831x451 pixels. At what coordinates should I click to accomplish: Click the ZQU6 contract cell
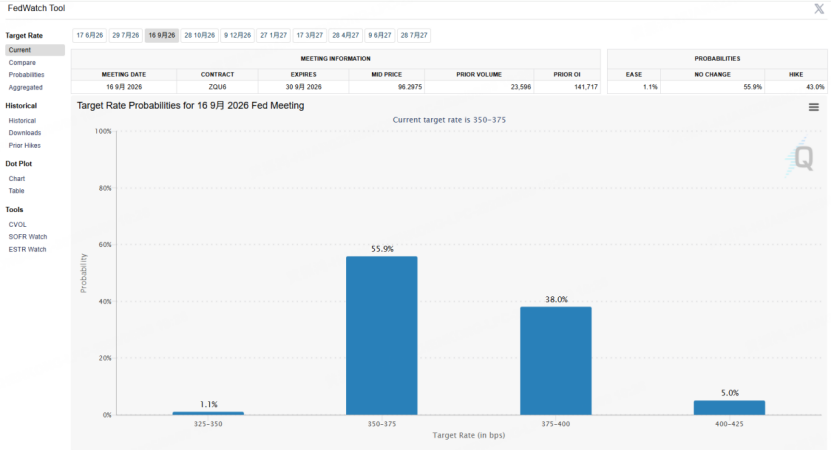click(217, 87)
